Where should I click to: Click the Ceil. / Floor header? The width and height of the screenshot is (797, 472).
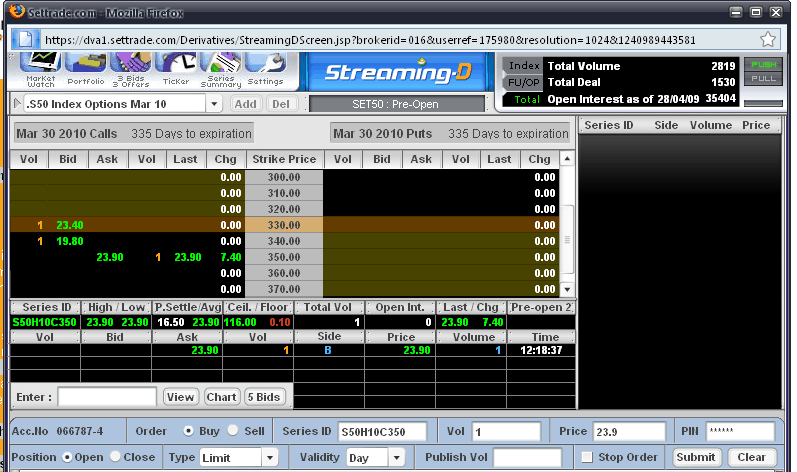(x=258, y=307)
